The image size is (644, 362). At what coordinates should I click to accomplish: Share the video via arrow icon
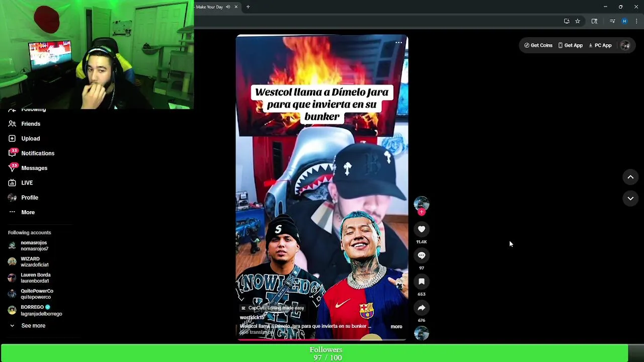click(422, 308)
